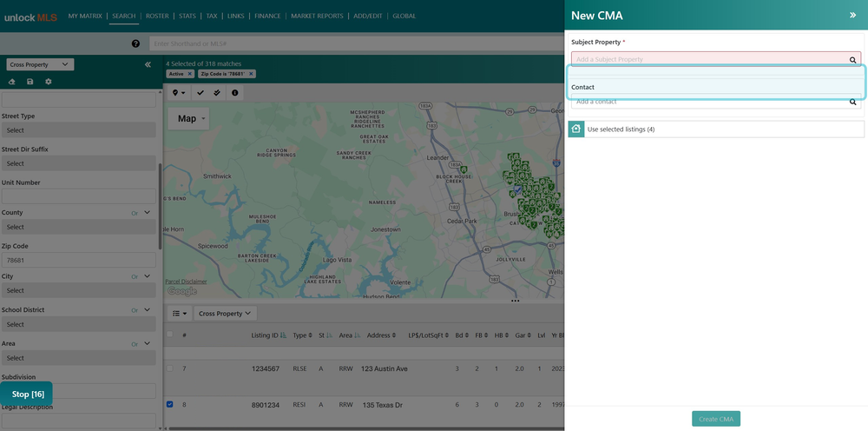This screenshot has width=868, height=431.
Task: Sort by the Bd bedrooms column
Action: (x=467, y=335)
